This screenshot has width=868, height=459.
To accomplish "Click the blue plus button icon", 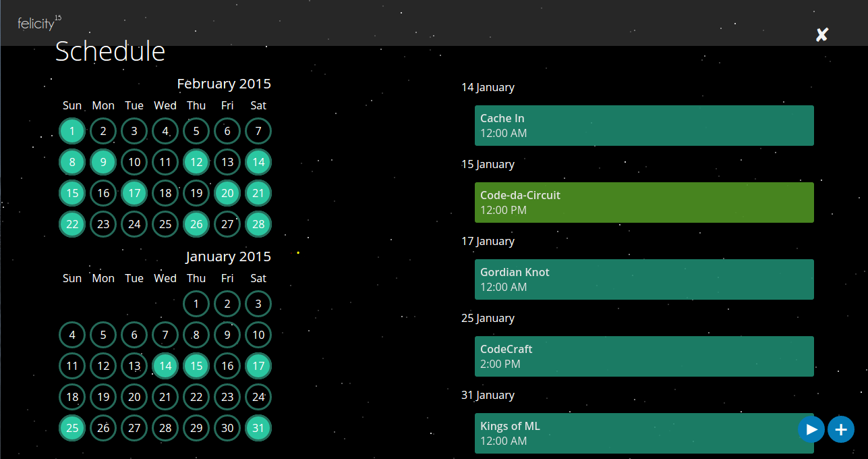I will pos(841,429).
